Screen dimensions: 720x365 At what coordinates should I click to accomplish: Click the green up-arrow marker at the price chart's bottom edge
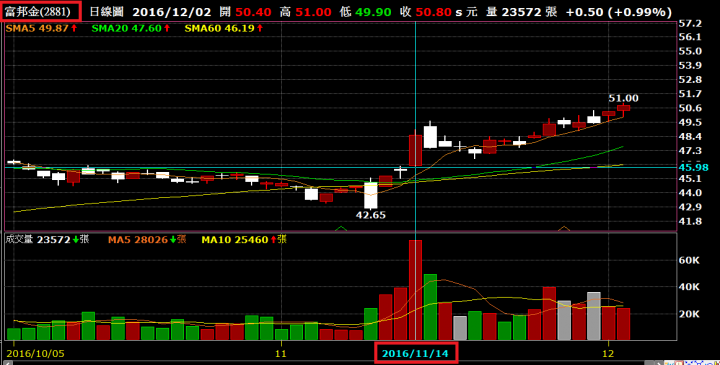coord(341,228)
